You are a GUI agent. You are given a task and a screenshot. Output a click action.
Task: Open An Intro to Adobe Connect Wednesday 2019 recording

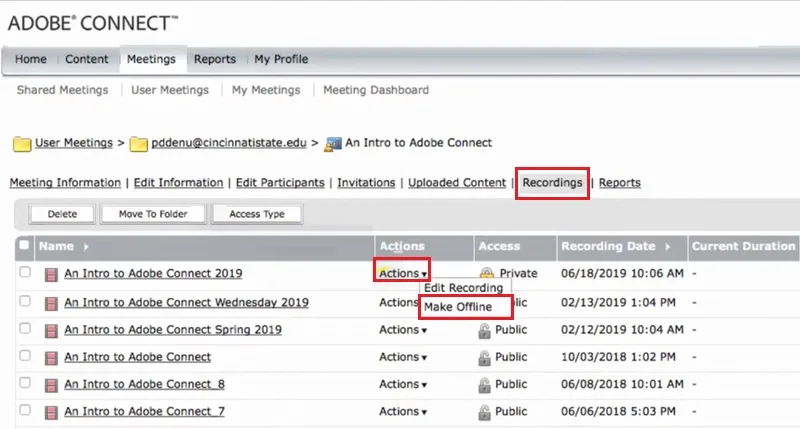click(x=186, y=302)
